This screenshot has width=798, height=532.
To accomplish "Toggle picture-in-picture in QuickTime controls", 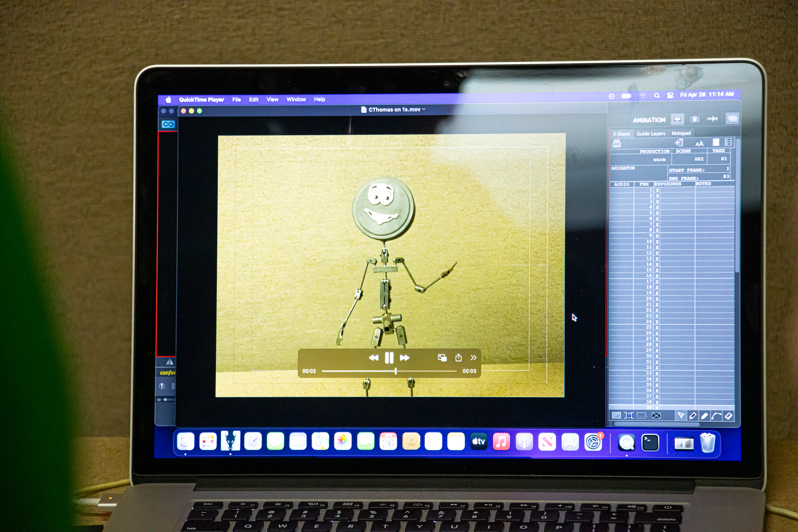I will pos(442,358).
